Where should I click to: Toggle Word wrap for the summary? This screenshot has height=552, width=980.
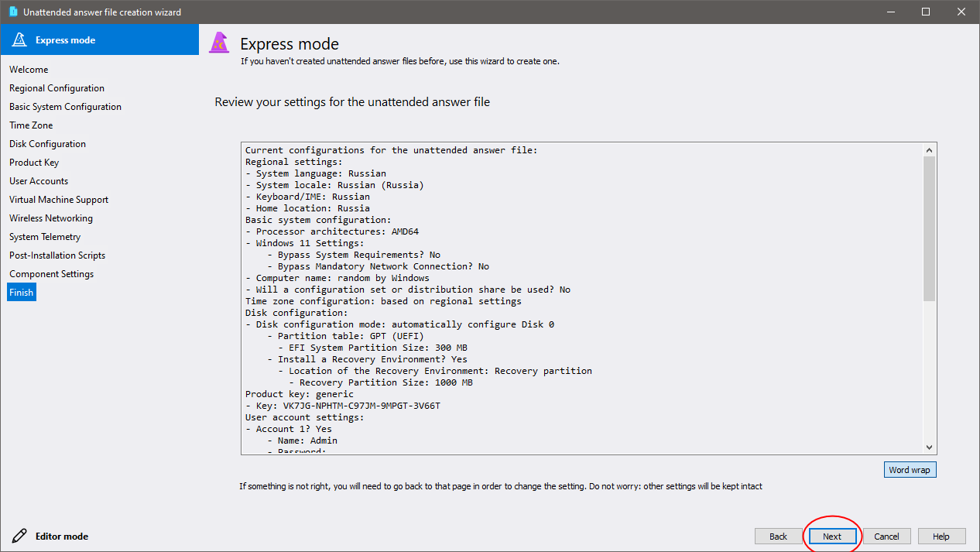tap(910, 470)
